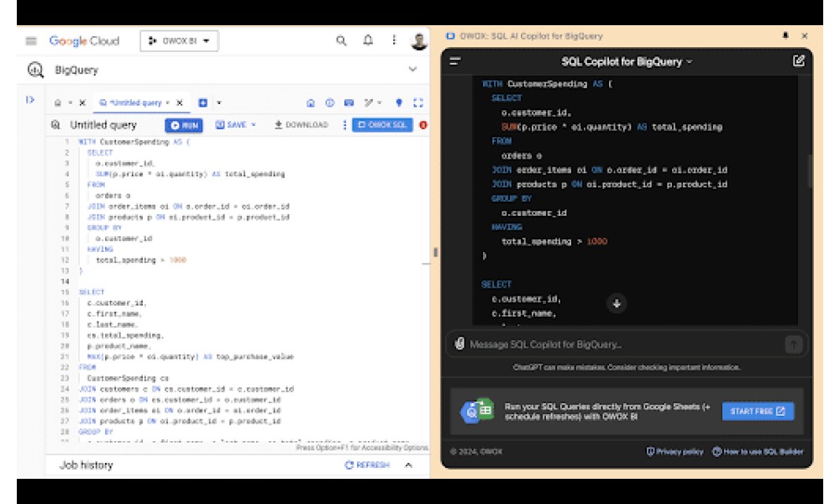Toggle full screen editor mode
Viewport: 840px width, 504px height.
(x=418, y=102)
